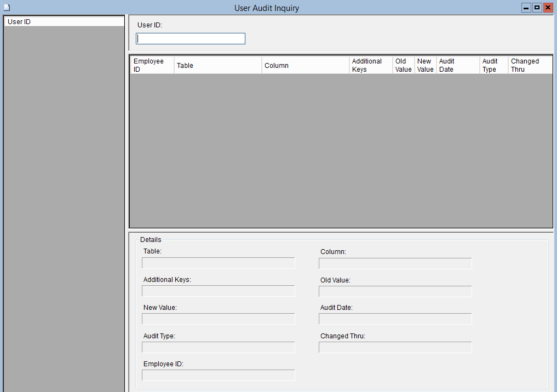Sort by Changed Thru column header
Screen dimensions: 557x392
pyautogui.click(x=530, y=65)
